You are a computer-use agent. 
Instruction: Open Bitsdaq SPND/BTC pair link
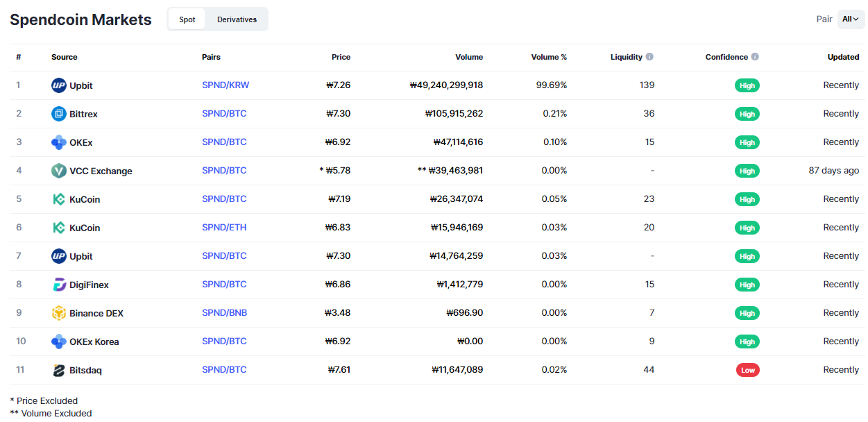point(224,370)
